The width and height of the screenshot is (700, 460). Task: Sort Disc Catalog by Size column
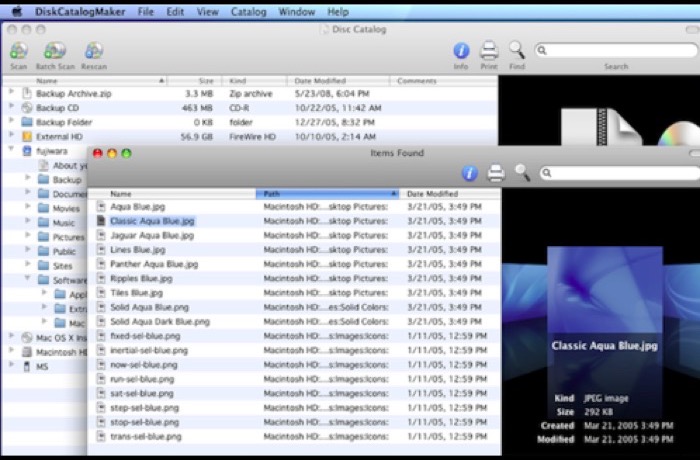(x=195, y=81)
